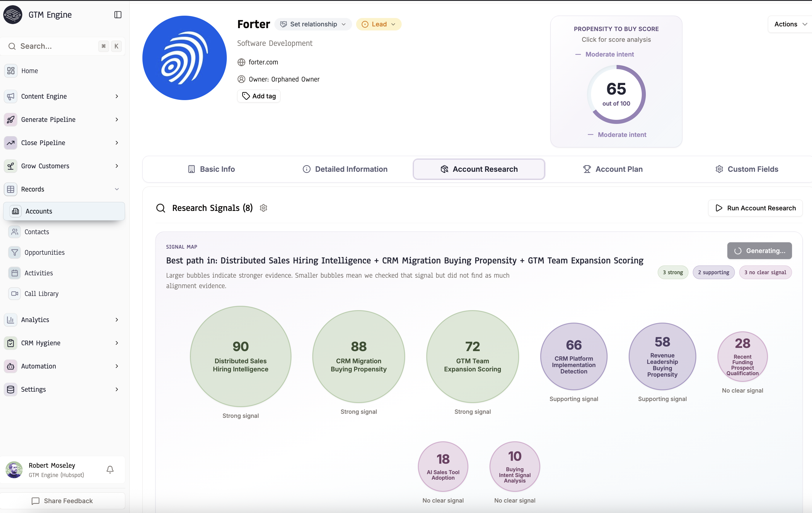Image resolution: width=812 pixels, height=513 pixels.
Task: Open notifications bell icon
Action: click(x=110, y=469)
